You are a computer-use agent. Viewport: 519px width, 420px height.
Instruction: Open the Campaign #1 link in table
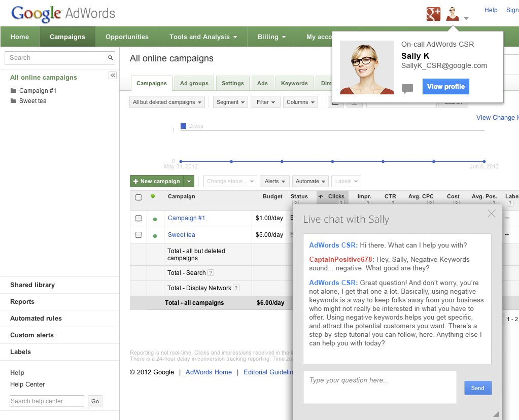pos(186,218)
